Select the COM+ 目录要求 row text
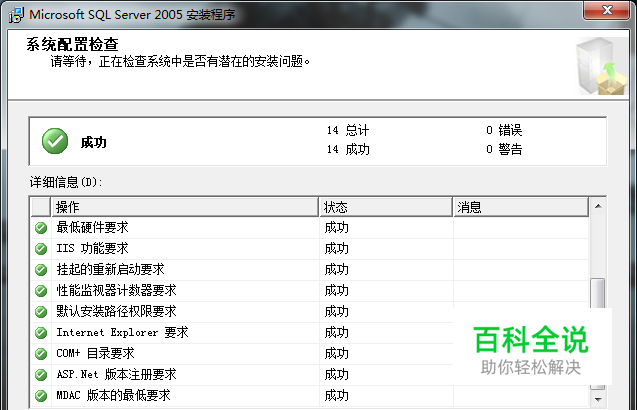This screenshot has width=637, height=410. click(x=95, y=354)
